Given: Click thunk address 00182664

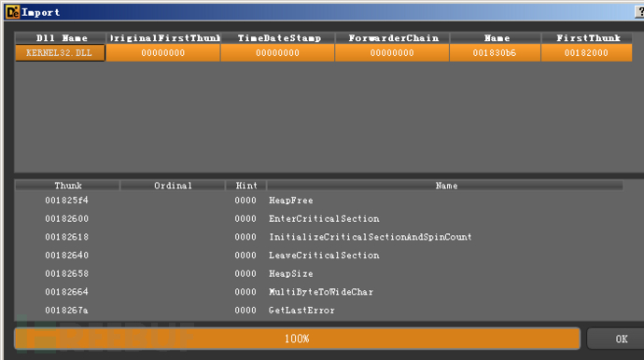Looking at the screenshot, I should point(66,292).
